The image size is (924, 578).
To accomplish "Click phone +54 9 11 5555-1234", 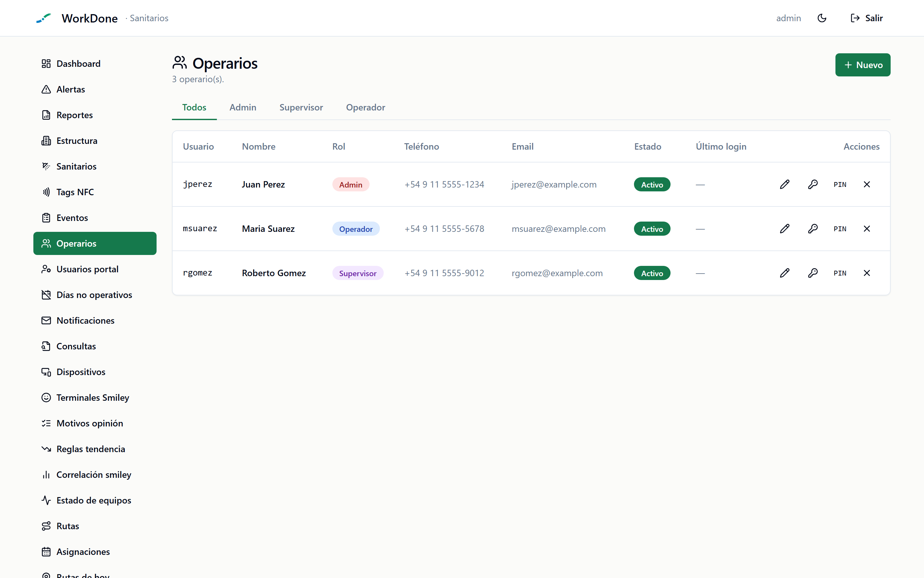I will [x=444, y=185].
